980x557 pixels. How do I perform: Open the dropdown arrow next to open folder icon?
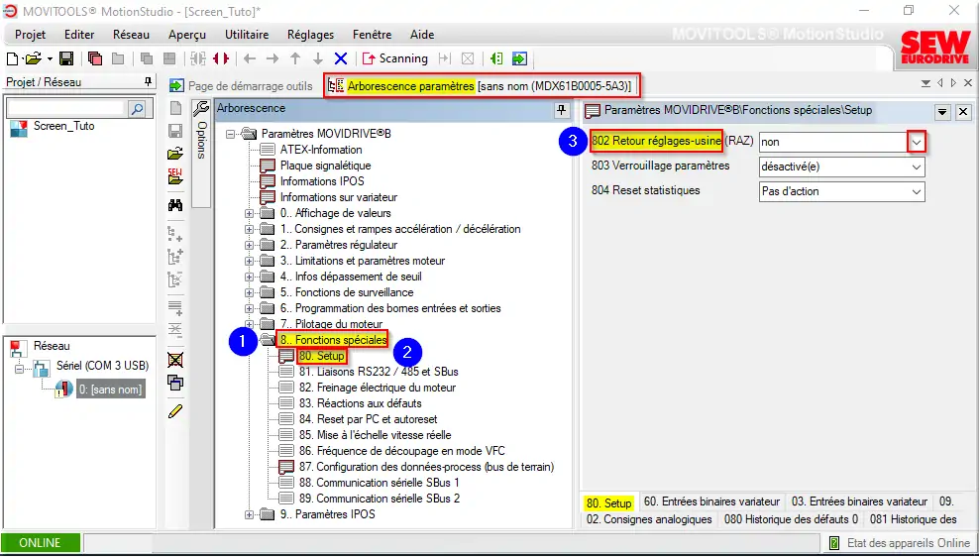click(50, 59)
